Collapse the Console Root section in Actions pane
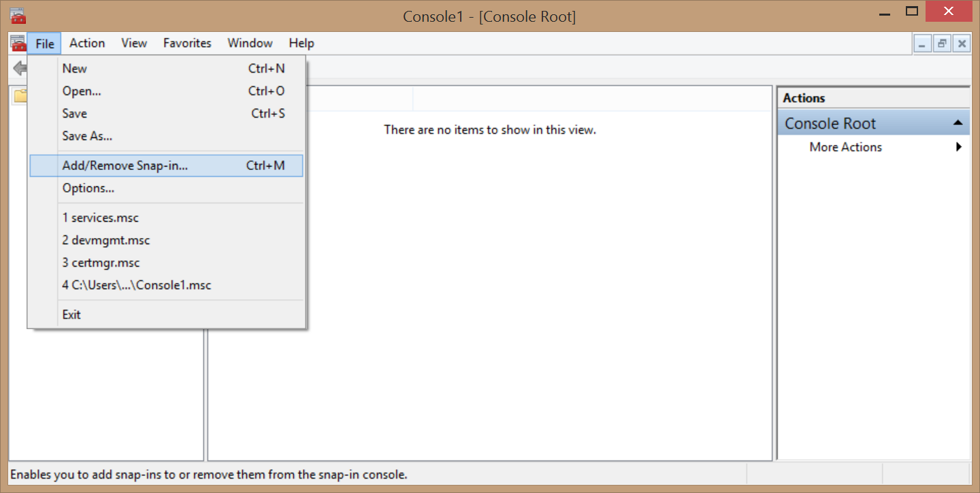980x493 pixels. tap(958, 123)
